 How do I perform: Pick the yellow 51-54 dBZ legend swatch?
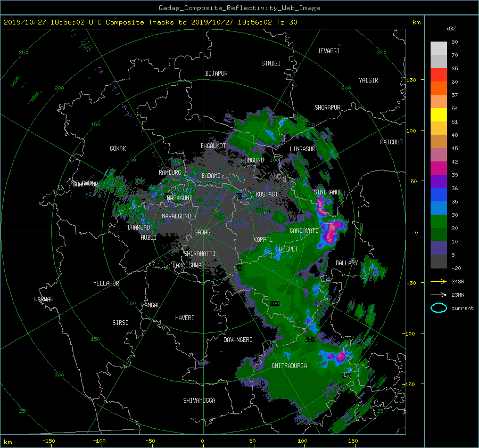click(x=439, y=115)
